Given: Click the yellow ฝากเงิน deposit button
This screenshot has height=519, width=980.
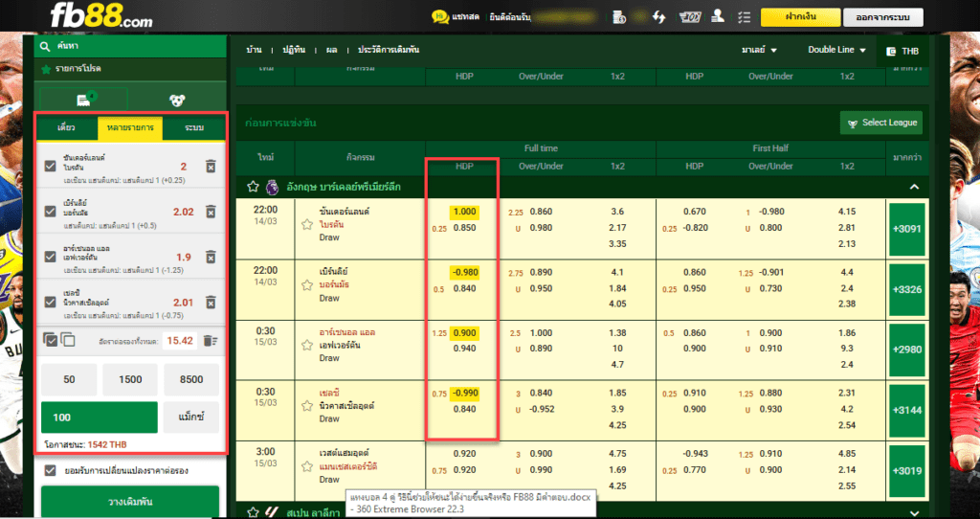Looking at the screenshot, I should click(801, 17).
